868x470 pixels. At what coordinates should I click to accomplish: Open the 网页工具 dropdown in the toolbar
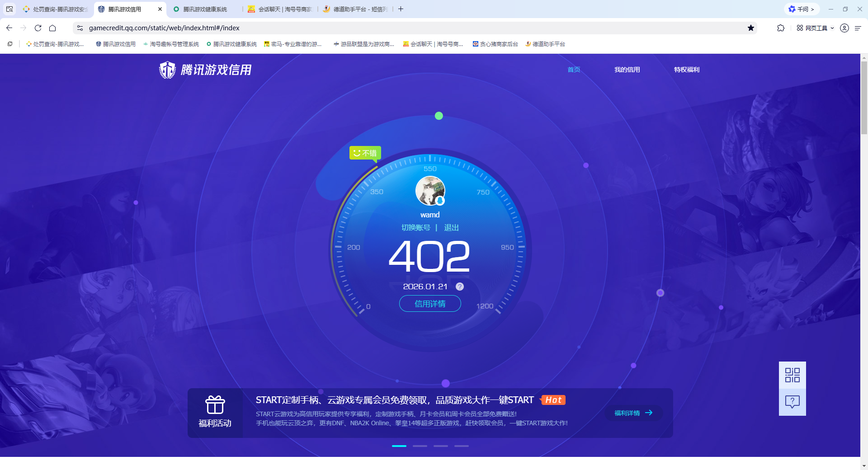click(816, 28)
